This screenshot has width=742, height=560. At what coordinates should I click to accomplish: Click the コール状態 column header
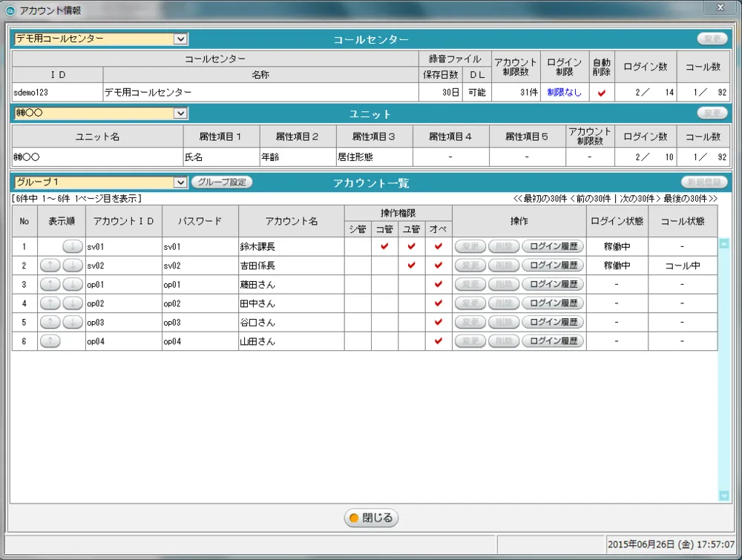click(683, 221)
